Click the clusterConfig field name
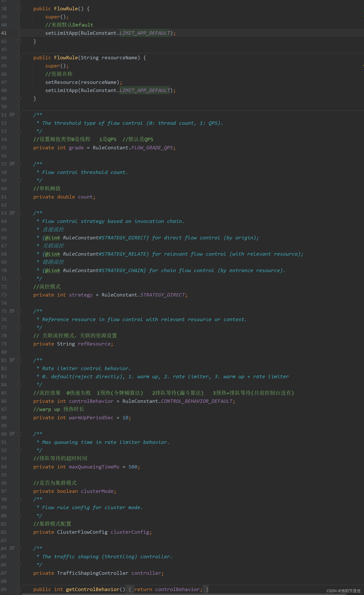 130,532
